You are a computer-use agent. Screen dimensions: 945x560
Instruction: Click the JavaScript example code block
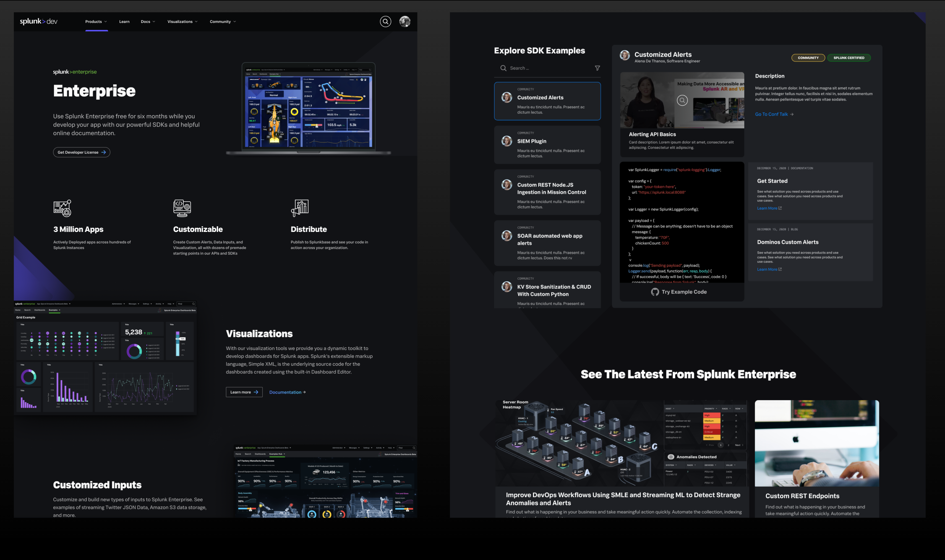coord(682,223)
